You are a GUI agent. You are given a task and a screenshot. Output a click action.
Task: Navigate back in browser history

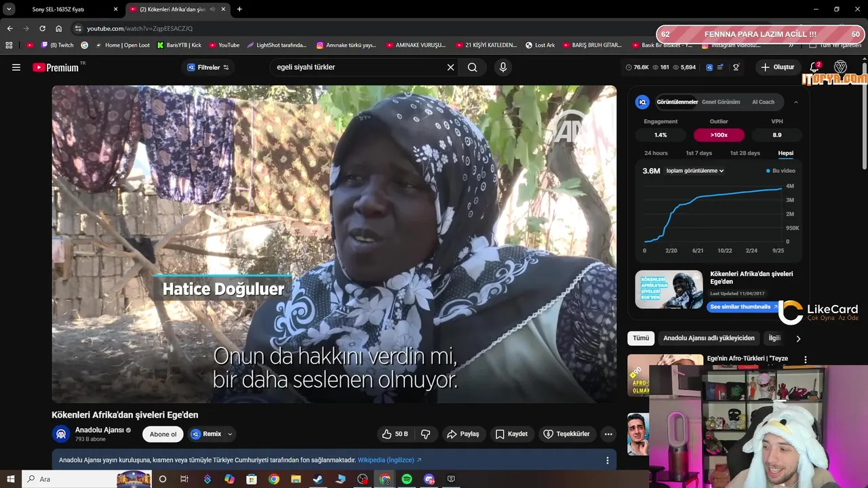[x=9, y=28]
